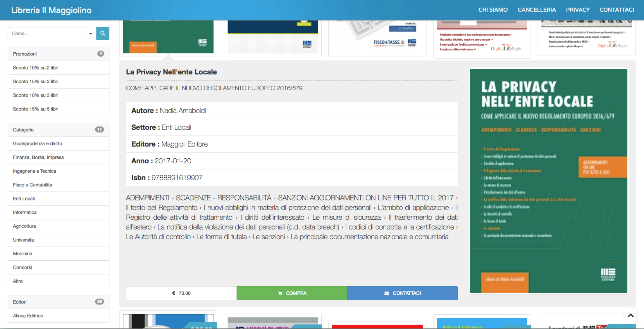Viewport: 644px width, 329px height.
Task: Click the Autore Nadia Arnaboldi row
Action: point(292,110)
